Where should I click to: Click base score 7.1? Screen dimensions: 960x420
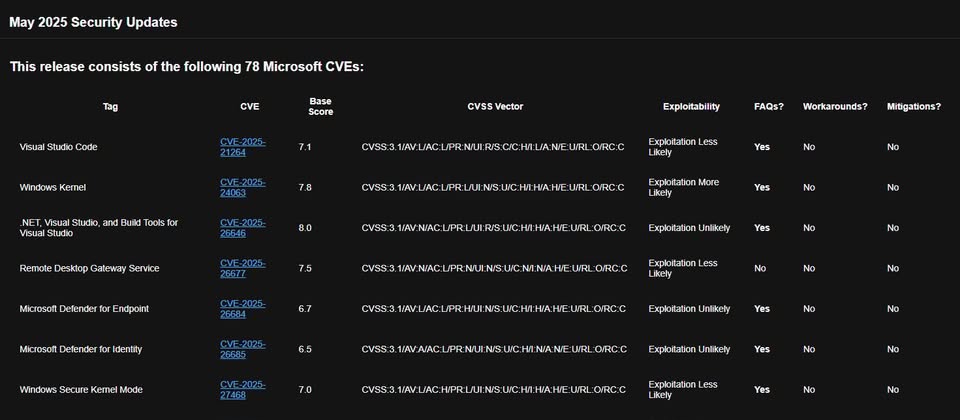[x=305, y=147]
